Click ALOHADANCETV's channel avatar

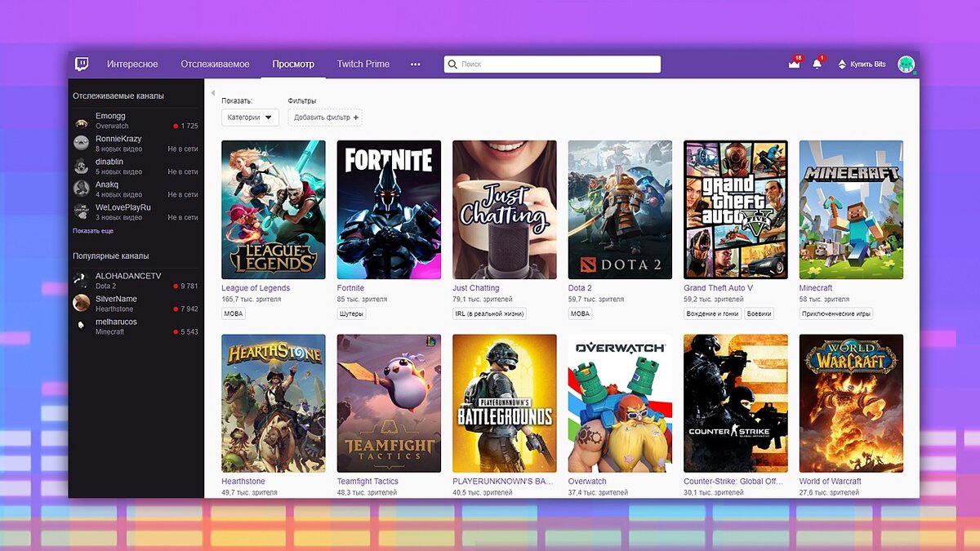[x=81, y=280]
